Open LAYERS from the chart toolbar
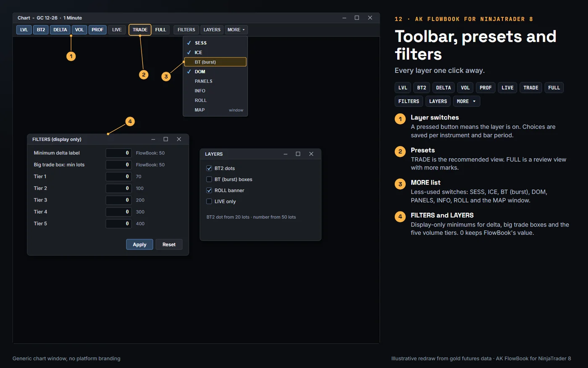 (212, 30)
